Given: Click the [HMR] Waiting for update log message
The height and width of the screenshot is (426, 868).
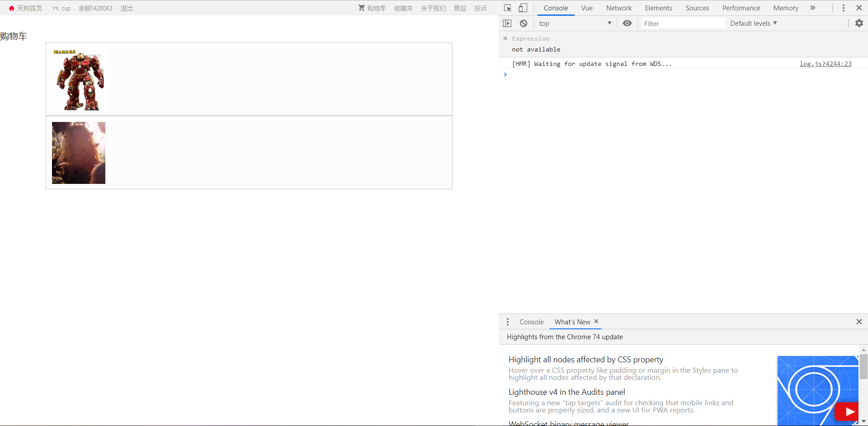Looking at the screenshot, I should click(x=592, y=64).
